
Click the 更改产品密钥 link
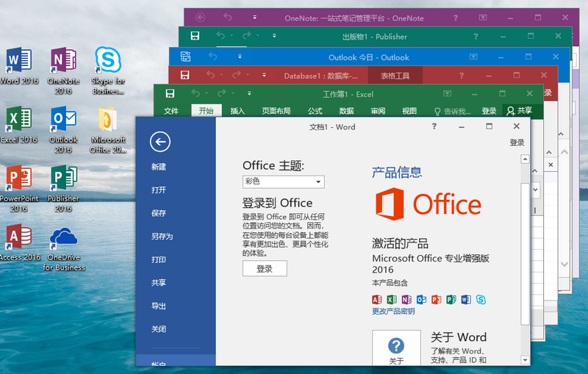393,311
